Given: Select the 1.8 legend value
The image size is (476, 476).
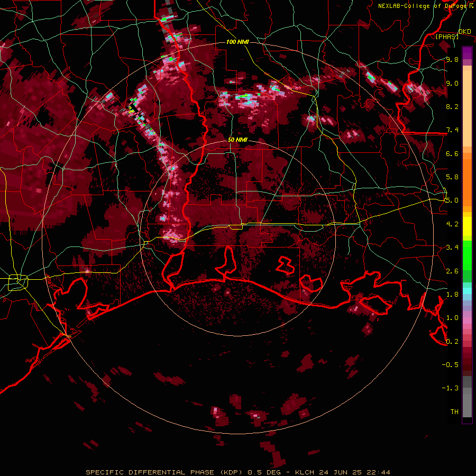Looking at the screenshot, I should point(452,295).
